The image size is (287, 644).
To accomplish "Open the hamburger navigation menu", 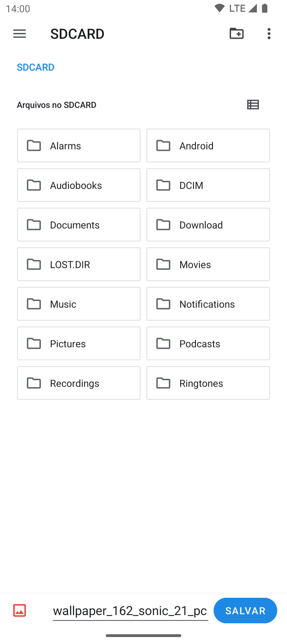I will click(20, 34).
